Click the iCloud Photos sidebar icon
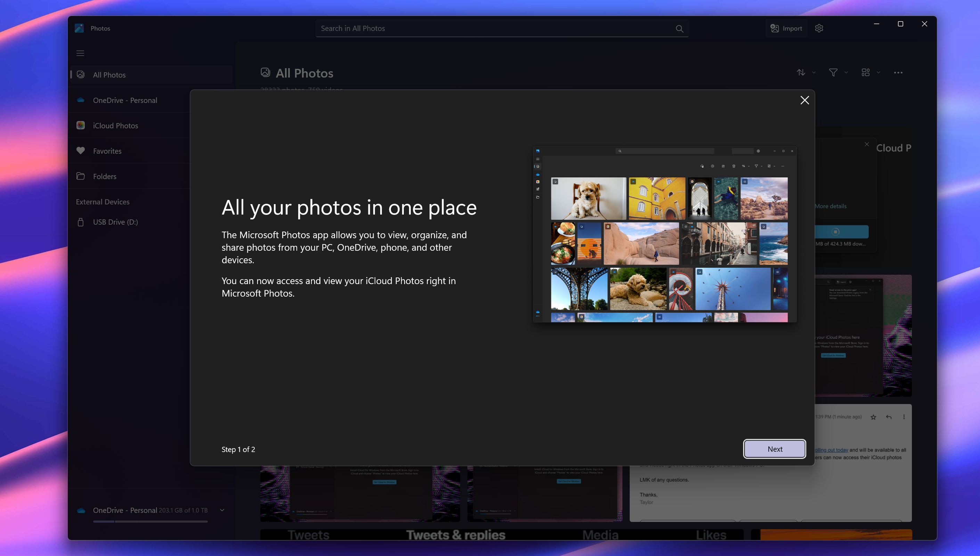This screenshot has width=980, height=556. pyautogui.click(x=81, y=125)
